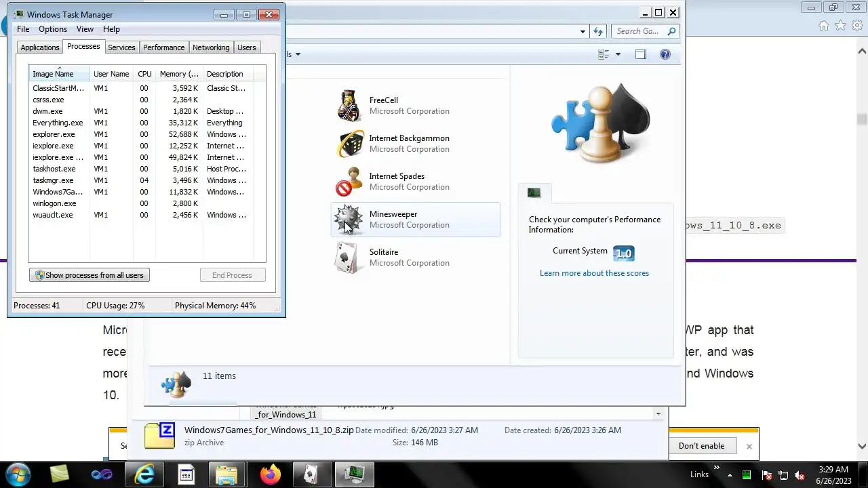This screenshot has height=488, width=868.
Task: Open the Explorer help icon
Action: click(665, 54)
